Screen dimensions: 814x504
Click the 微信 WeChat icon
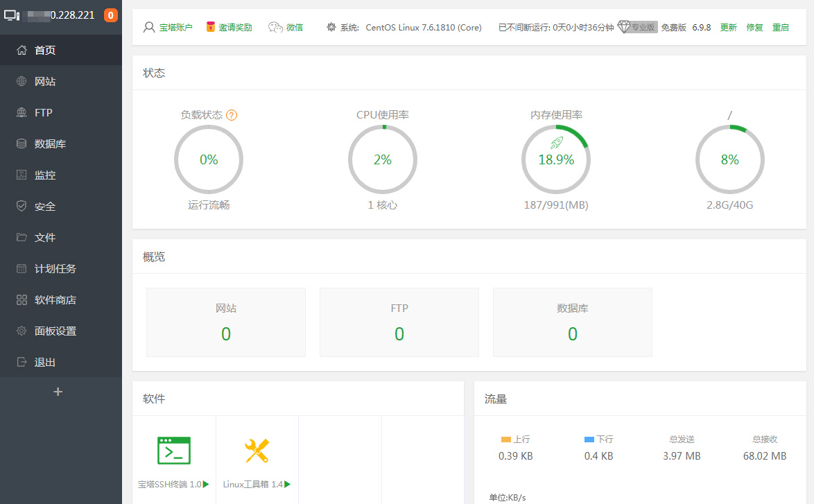coord(276,27)
